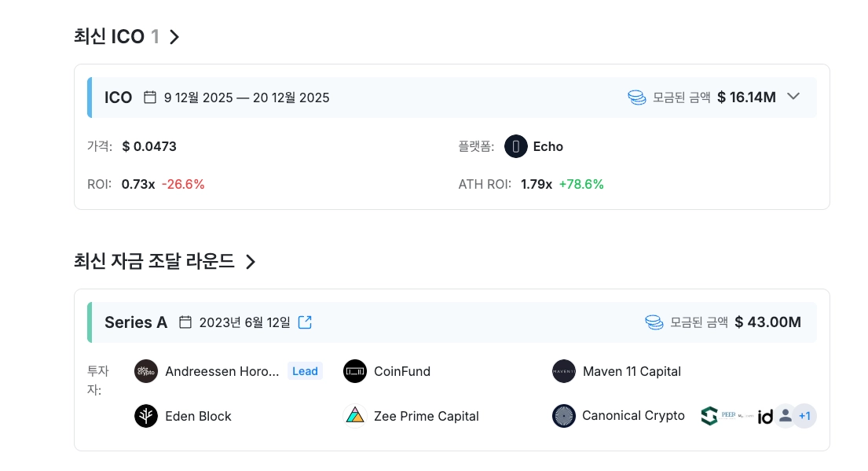868x471 pixels.
Task: Open the Series A external link icon
Action: (x=305, y=322)
